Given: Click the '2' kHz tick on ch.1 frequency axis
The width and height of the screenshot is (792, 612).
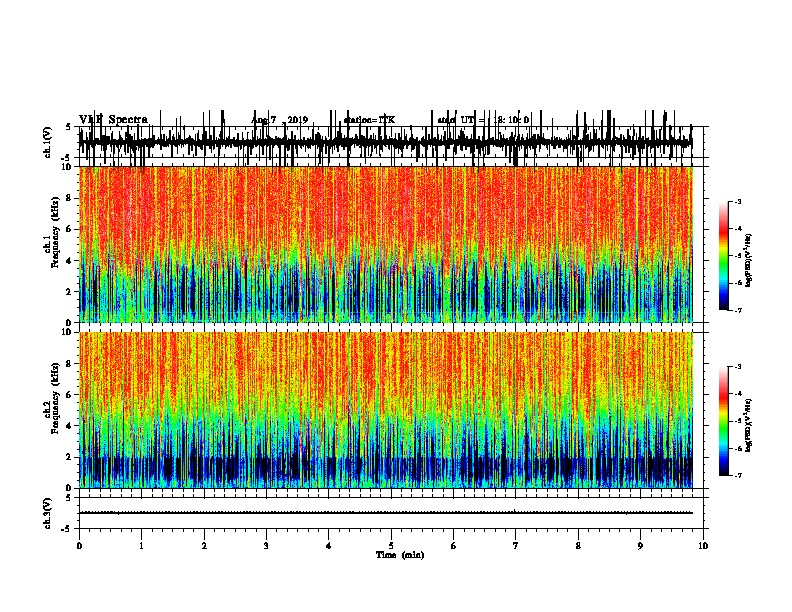Looking at the screenshot, I should pos(70,292).
